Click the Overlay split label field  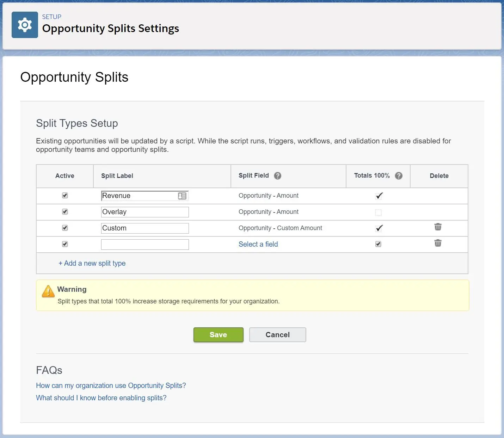point(145,212)
